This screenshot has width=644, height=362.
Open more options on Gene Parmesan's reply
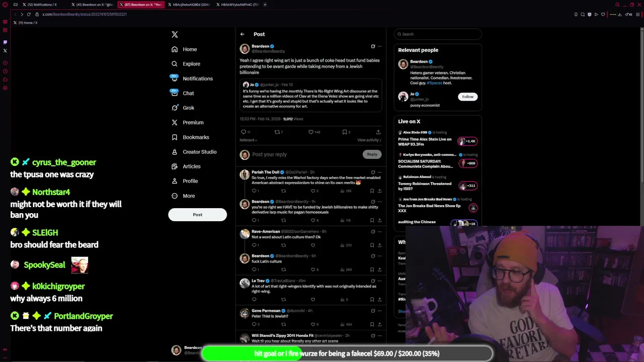pos(380,311)
